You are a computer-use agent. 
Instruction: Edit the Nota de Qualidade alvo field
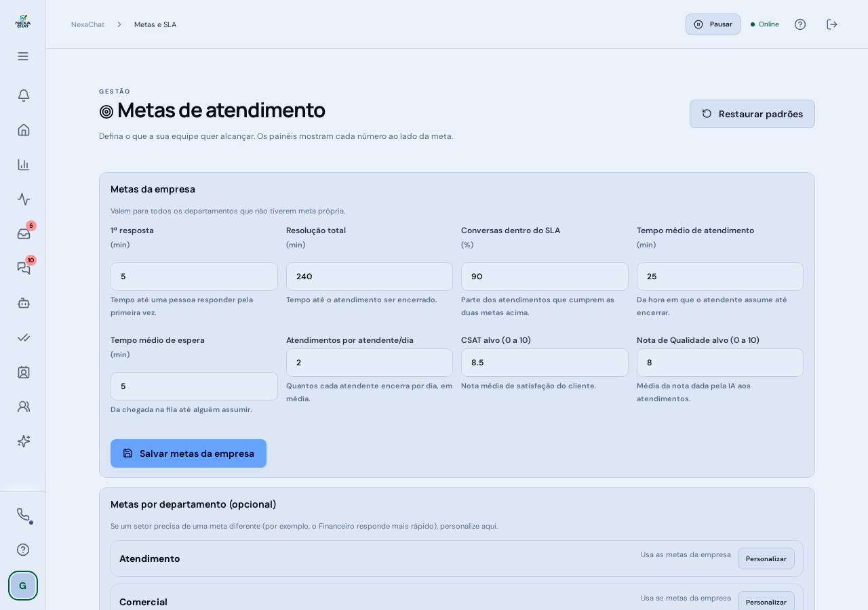pyautogui.click(x=720, y=363)
